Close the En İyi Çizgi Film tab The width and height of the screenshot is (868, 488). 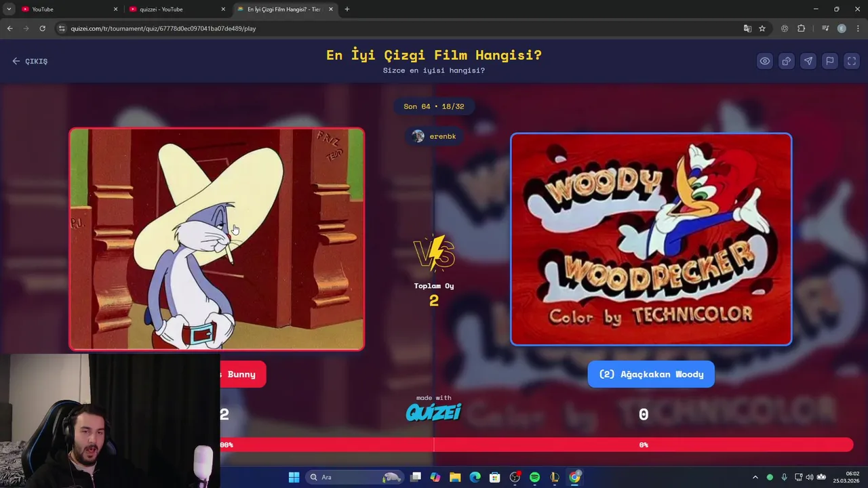coord(331,9)
